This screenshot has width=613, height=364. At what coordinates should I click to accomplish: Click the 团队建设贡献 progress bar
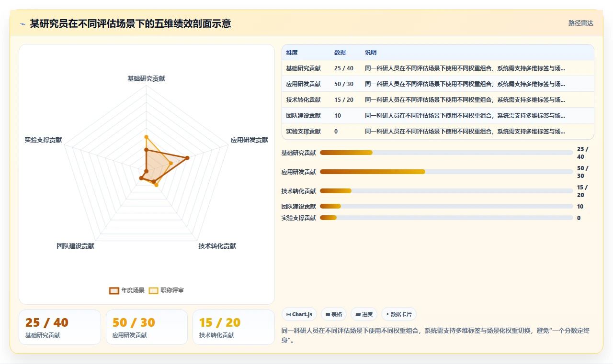446,206
